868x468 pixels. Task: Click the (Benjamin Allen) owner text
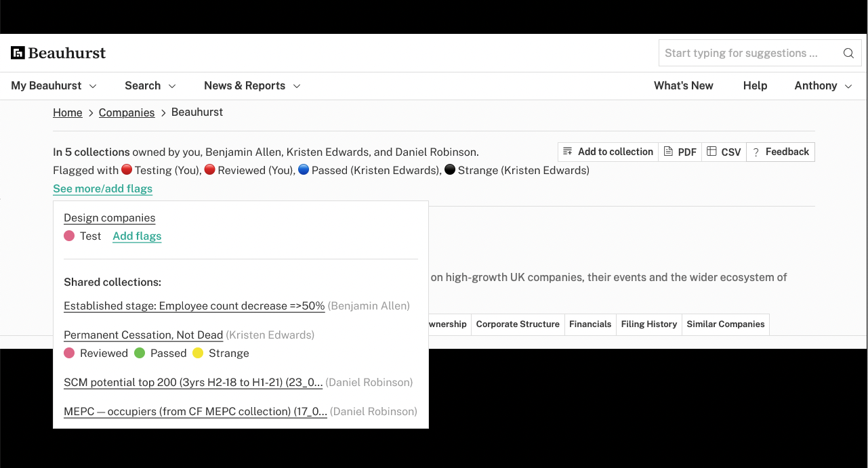pyautogui.click(x=369, y=306)
